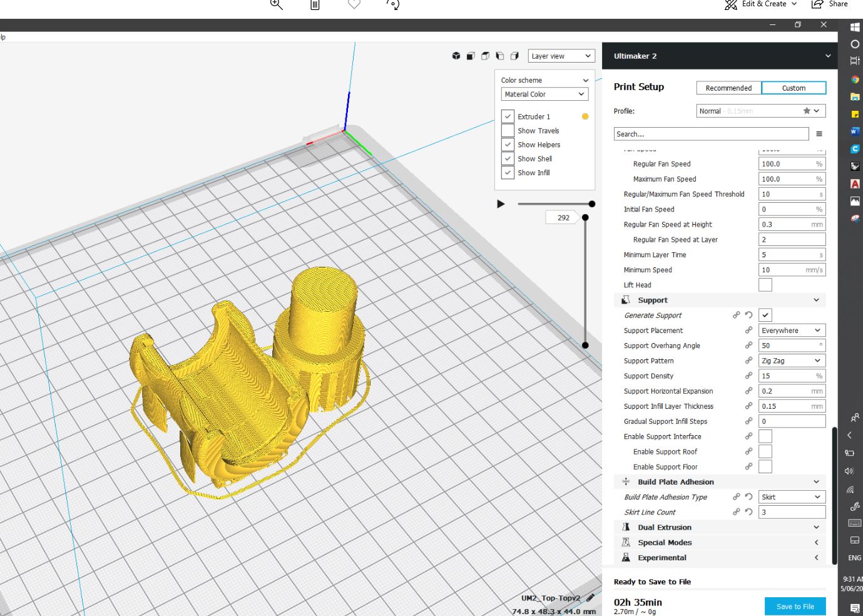Enable the Support Floor checkbox

point(765,466)
